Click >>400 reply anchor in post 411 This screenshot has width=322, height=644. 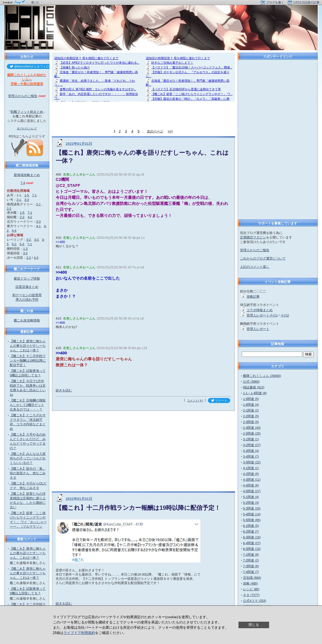coord(61,272)
